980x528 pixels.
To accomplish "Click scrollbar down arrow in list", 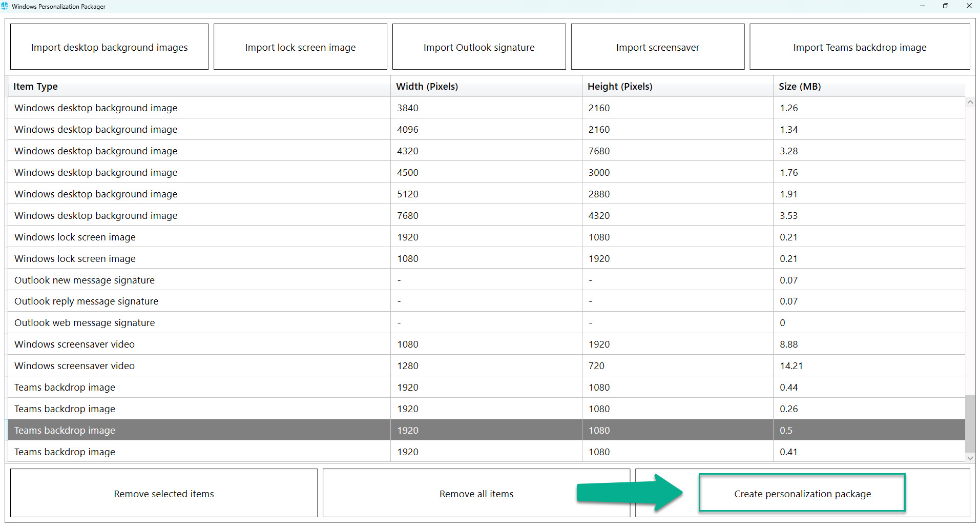I will point(970,457).
